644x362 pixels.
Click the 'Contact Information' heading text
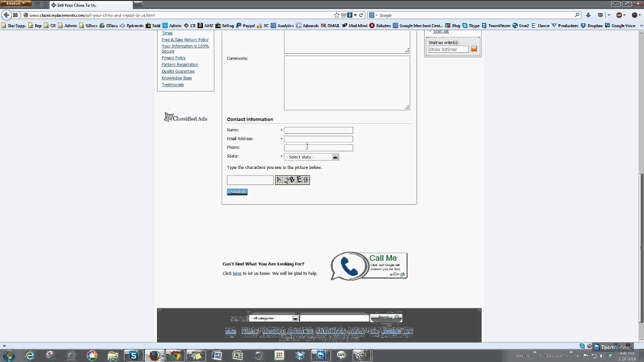(x=250, y=119)
